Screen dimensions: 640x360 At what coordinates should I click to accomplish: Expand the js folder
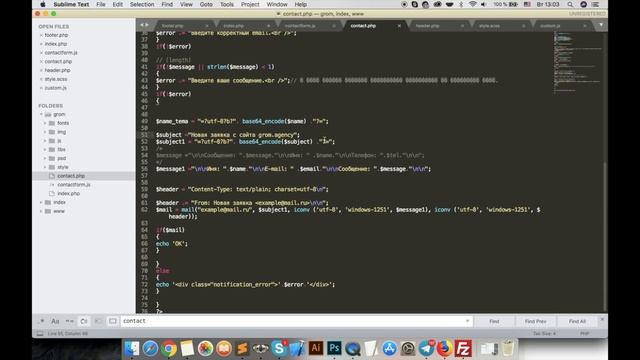[x=45, y=141]
